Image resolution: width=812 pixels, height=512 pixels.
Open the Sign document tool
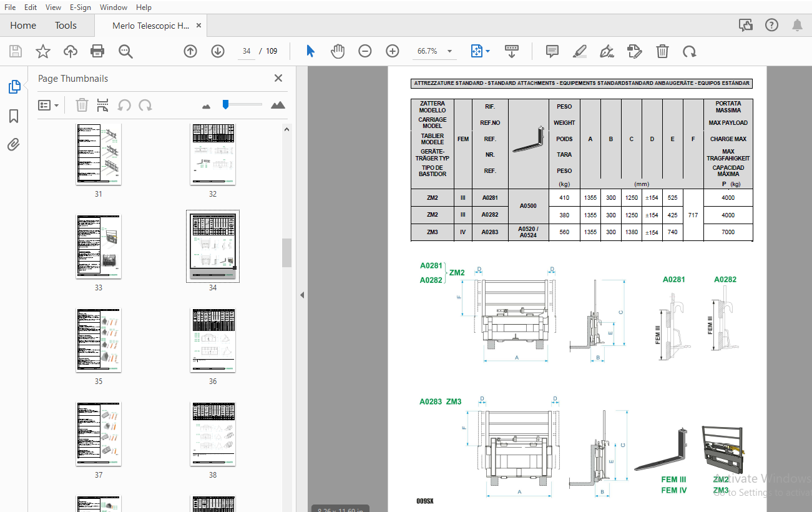click(x=607, y=51)
